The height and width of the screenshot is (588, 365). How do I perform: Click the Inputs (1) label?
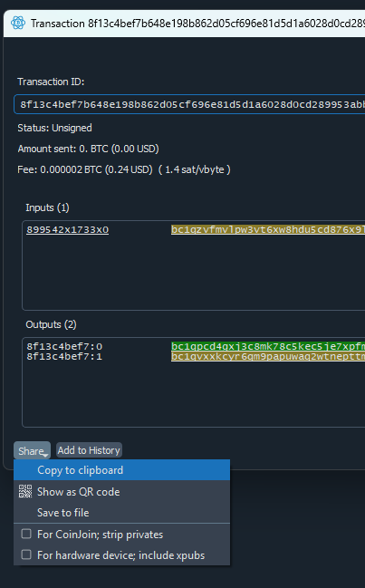point(47,207)
